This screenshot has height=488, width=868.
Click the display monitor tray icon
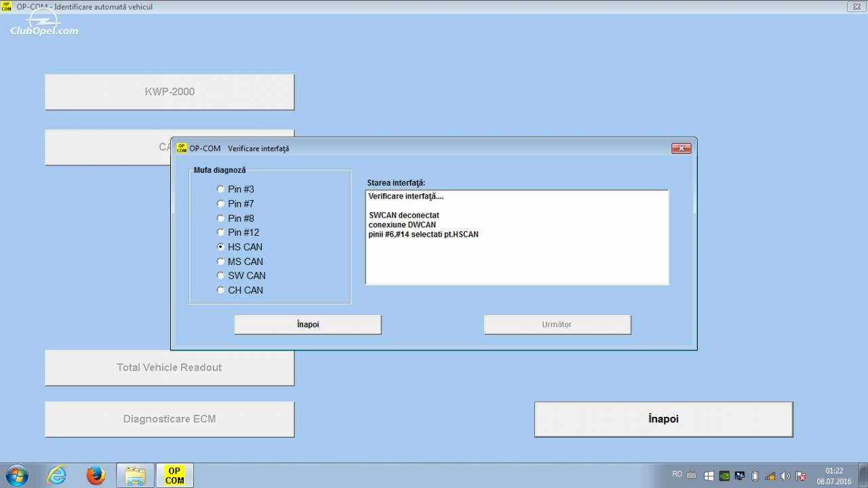coord(740,476)
